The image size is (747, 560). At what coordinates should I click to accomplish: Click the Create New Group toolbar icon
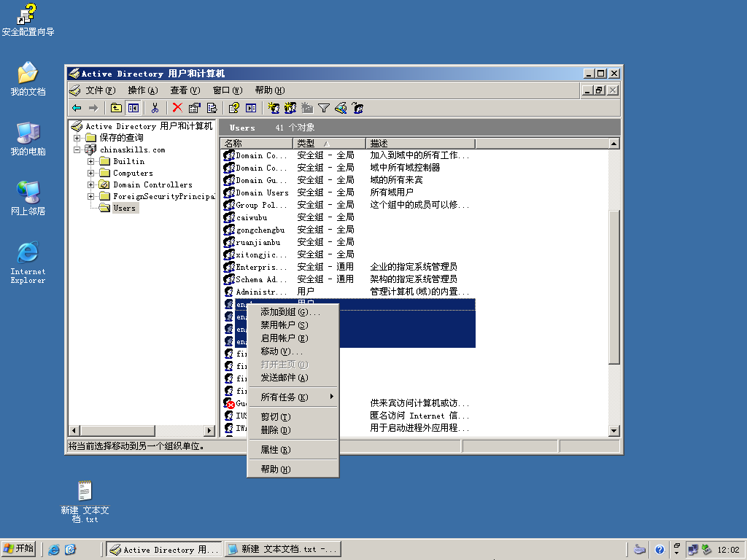(x=290, y=108)
